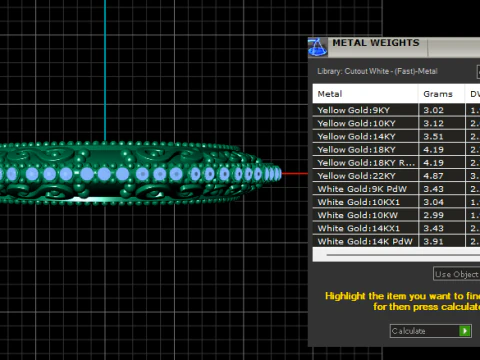480x360 pixels.
Task: Sort by the Metal column header
Action: [x=365, y=94]
